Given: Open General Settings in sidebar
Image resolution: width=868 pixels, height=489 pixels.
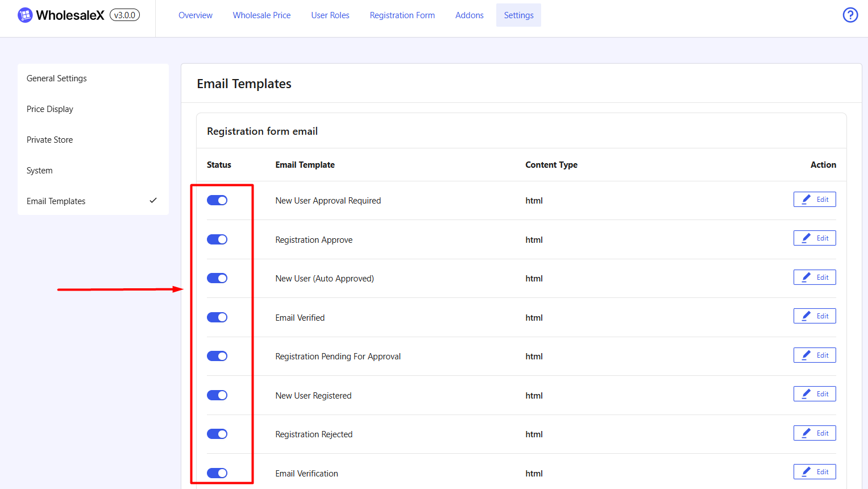Looking at the screenshot, I should coord(93,78).
